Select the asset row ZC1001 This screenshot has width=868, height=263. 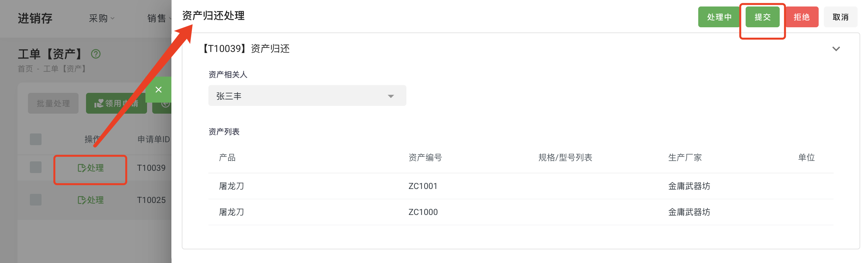click(423, 186)
